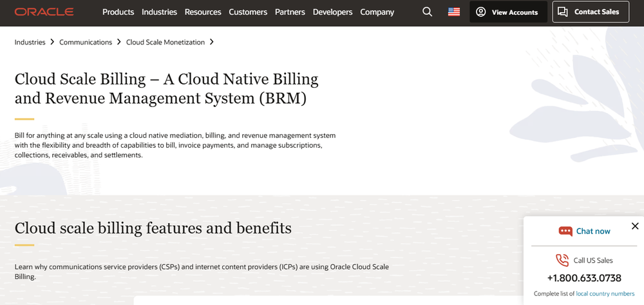Open the Customers menu
The height and width of the screenshot is (305, 644).
click(x=248, y=12)
